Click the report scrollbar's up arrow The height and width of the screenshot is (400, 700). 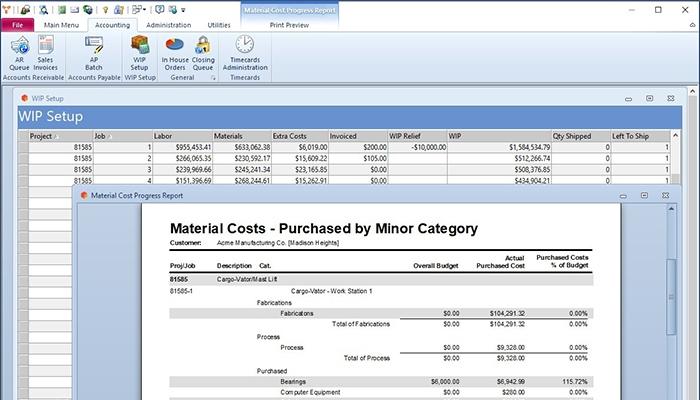click(x=671, y=208)
